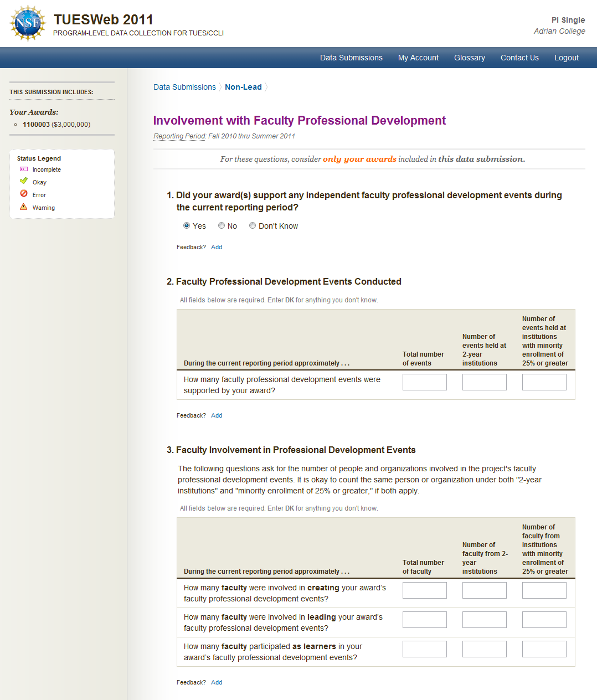Click the NSF logo icon
597x700 pixels.
(28, 23)
